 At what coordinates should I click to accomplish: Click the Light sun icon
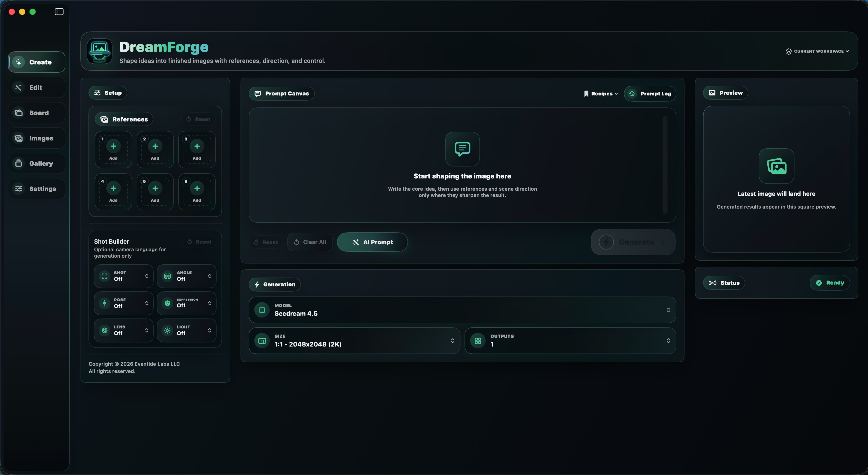167,330
